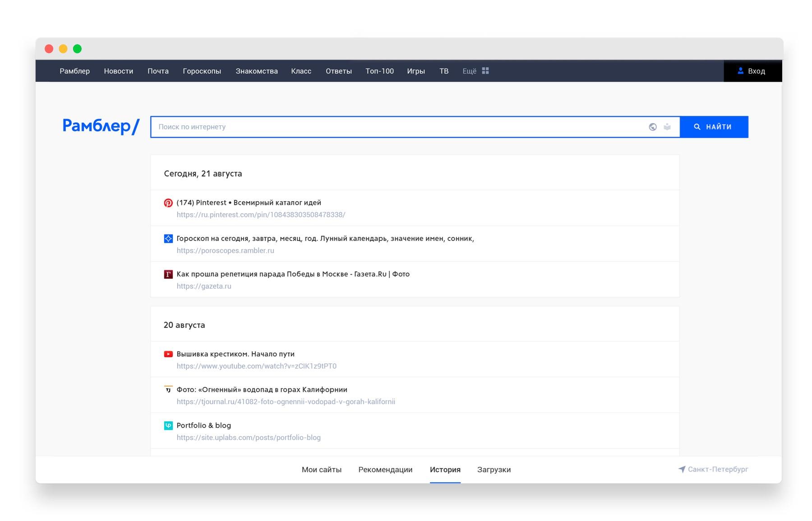Screen dimensions: 812x521
Task: Click the Вход login button
Action: point(752,71)
